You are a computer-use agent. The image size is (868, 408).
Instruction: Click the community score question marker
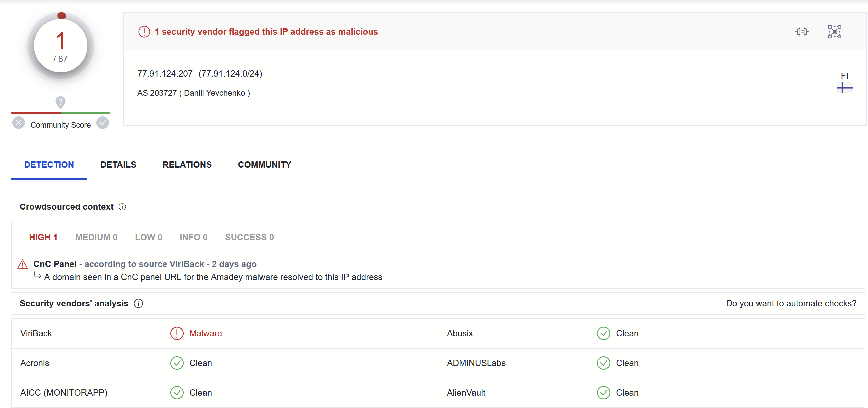[60, 102]
